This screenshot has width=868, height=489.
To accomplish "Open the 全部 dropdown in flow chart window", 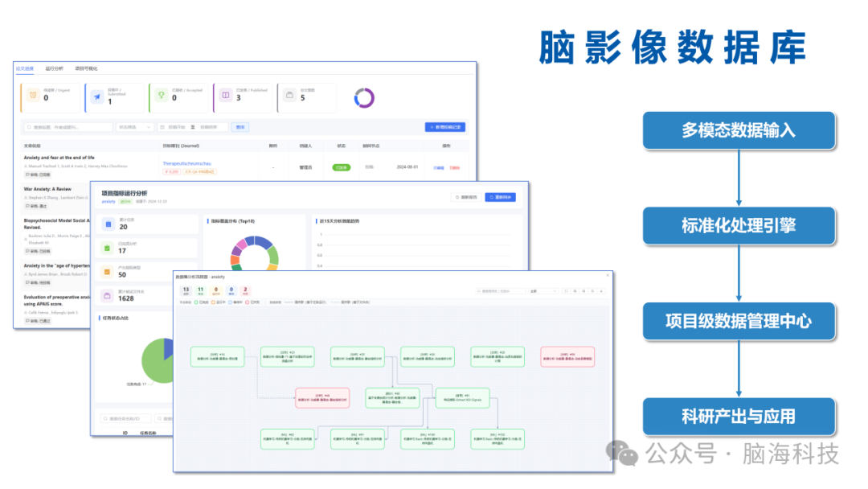I will coord(543,290).
